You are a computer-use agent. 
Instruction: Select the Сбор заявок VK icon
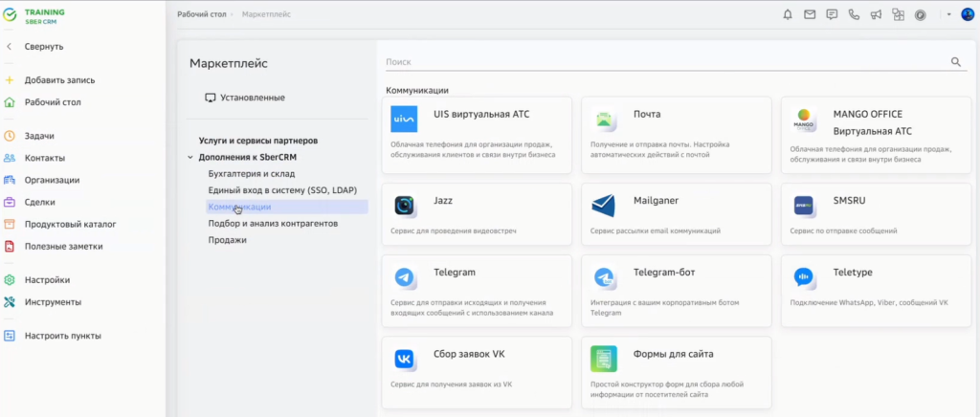coord(405,359)
